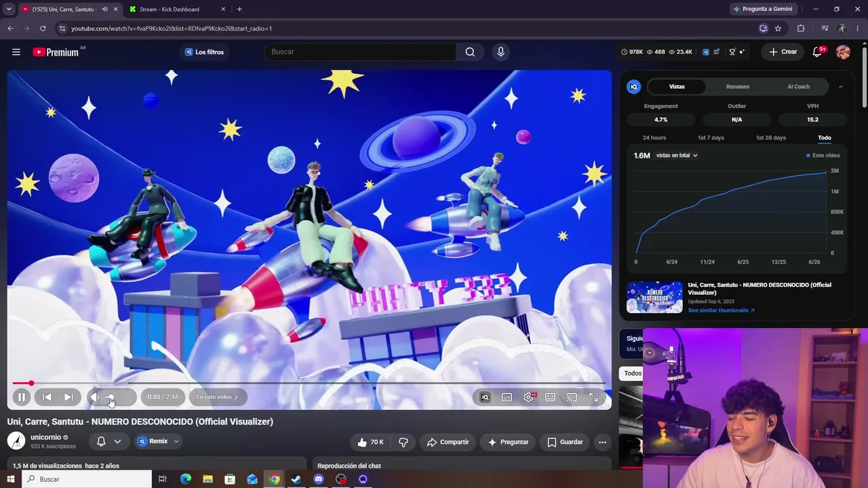Toggle channel notification bell
This screenshot has height=488, width=868.
101,441
